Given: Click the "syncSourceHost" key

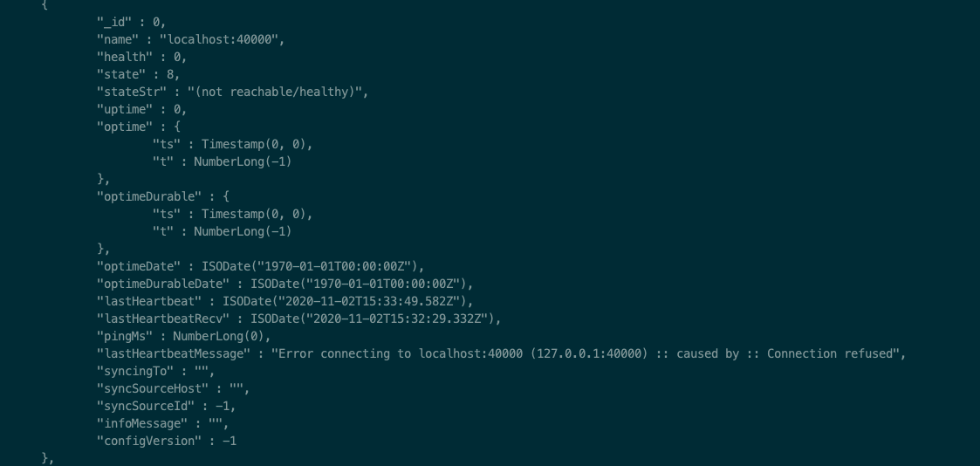Looking at the screenshot, I should pyautogui.click(x=152, y=389).
